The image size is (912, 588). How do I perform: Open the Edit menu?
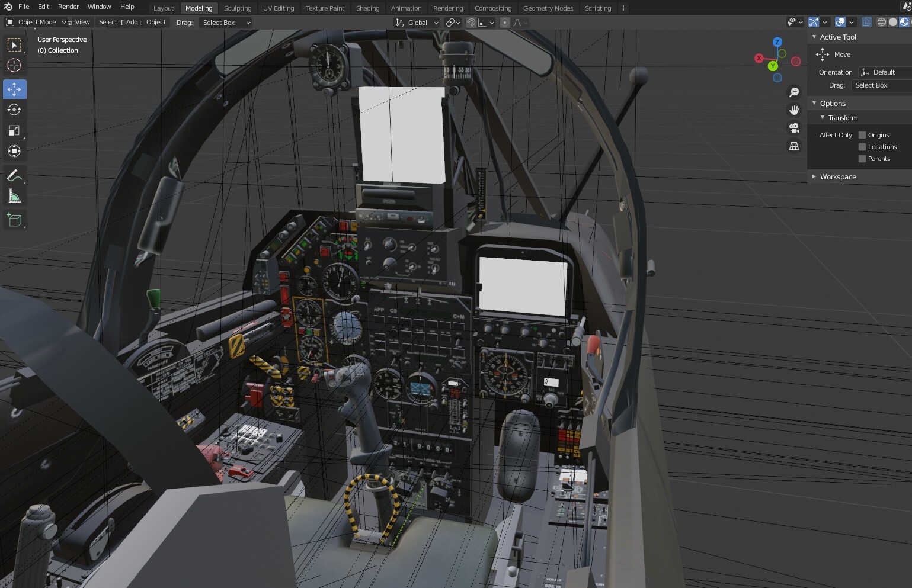pos(44,7)
